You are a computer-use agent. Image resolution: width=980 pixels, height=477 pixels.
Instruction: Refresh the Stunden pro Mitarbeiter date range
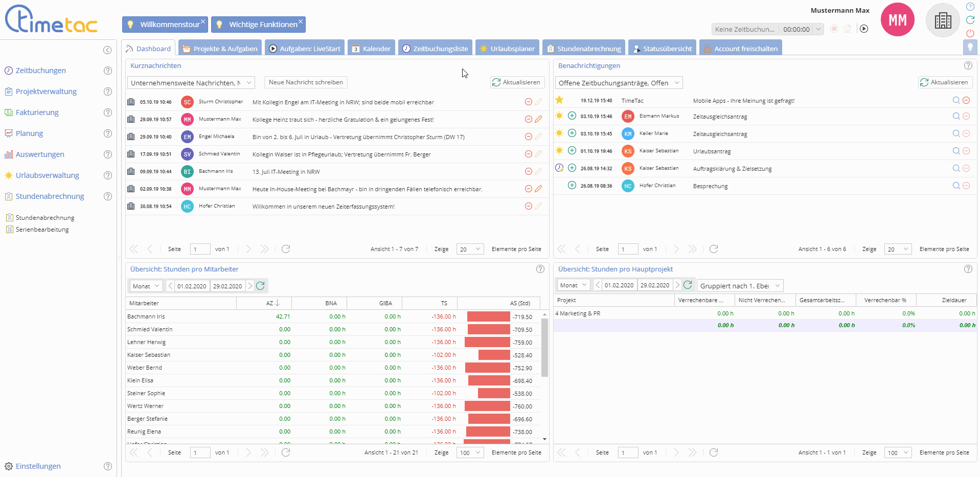click(261, 286)
